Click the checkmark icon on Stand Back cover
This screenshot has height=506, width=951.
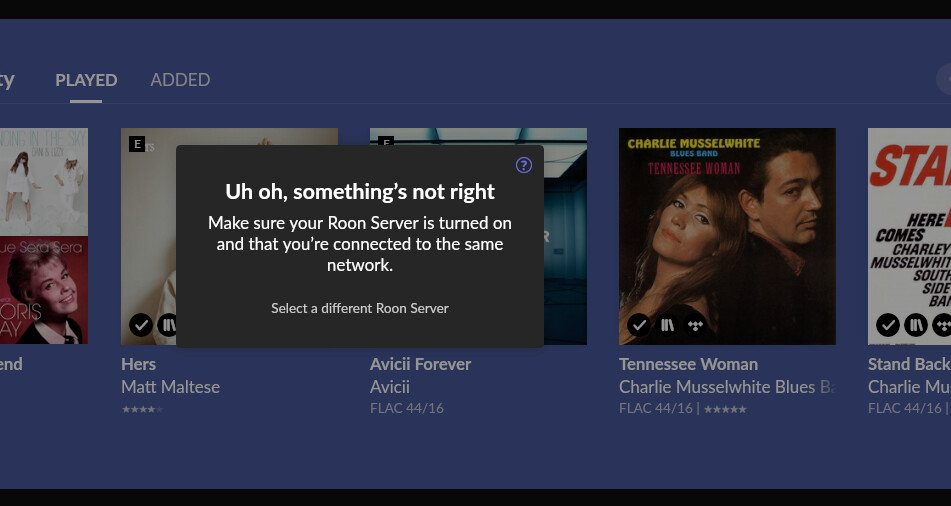pyautogui.click(x=888, y=325)
